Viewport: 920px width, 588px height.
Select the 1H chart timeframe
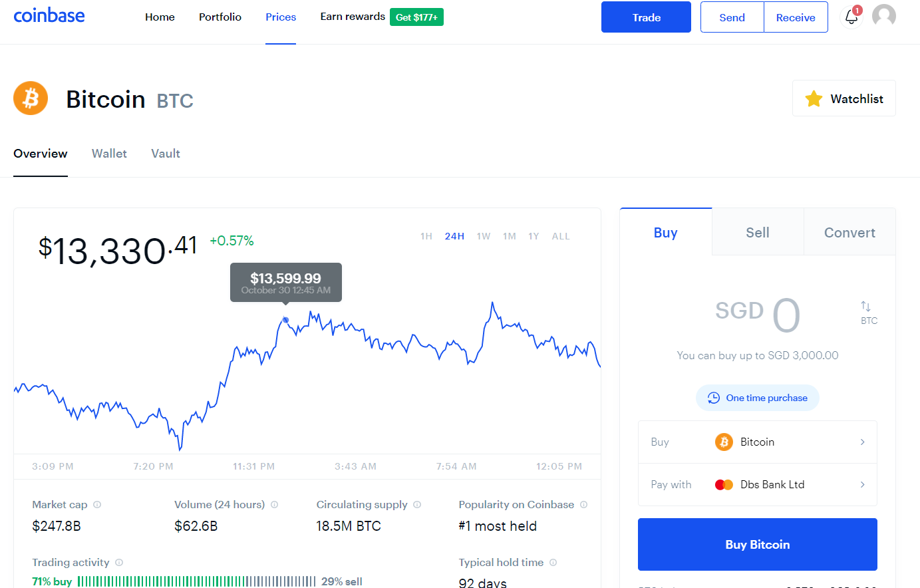click(x=426, y=236)
